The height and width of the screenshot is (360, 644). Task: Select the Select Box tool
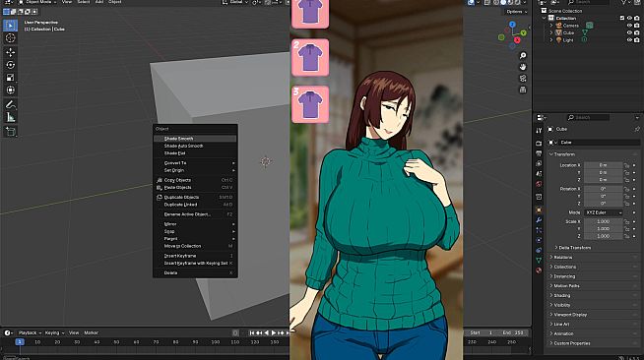pyautogui.click(x=10, y=26)
